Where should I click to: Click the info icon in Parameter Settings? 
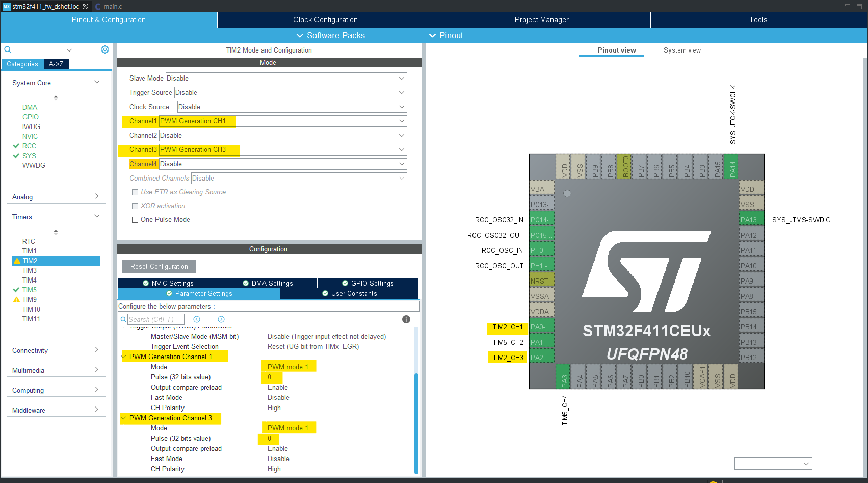pyautogui.click(x=406, y=319)
